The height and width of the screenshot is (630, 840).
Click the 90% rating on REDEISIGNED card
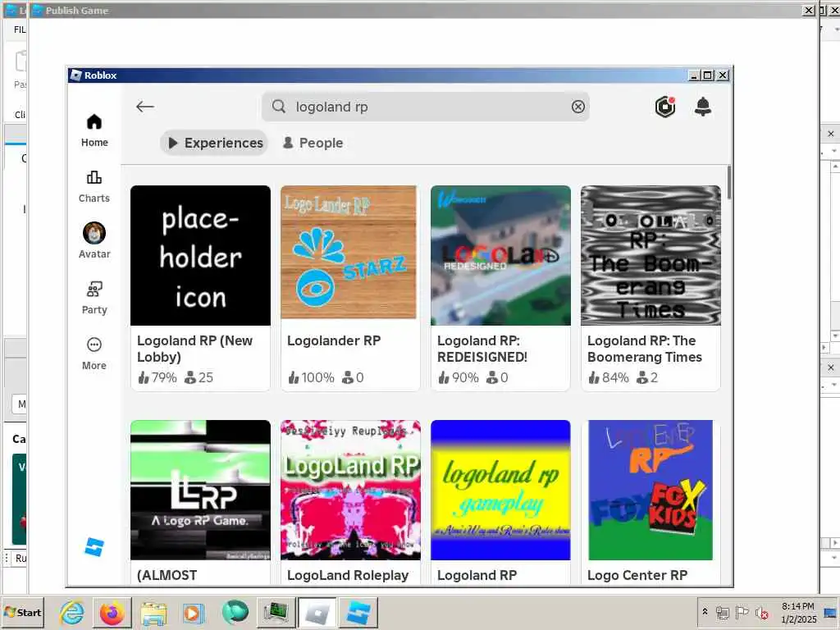(x=458, y=377)
